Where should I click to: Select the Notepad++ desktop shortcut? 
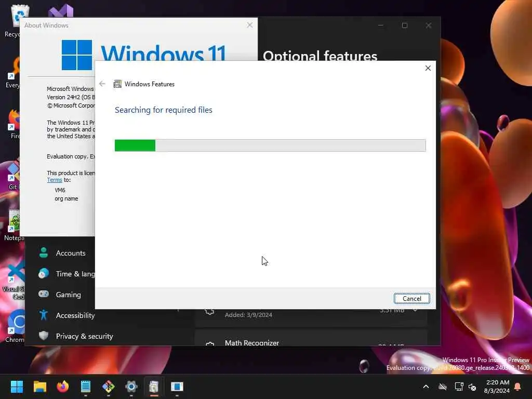click(x=14, y=224)
